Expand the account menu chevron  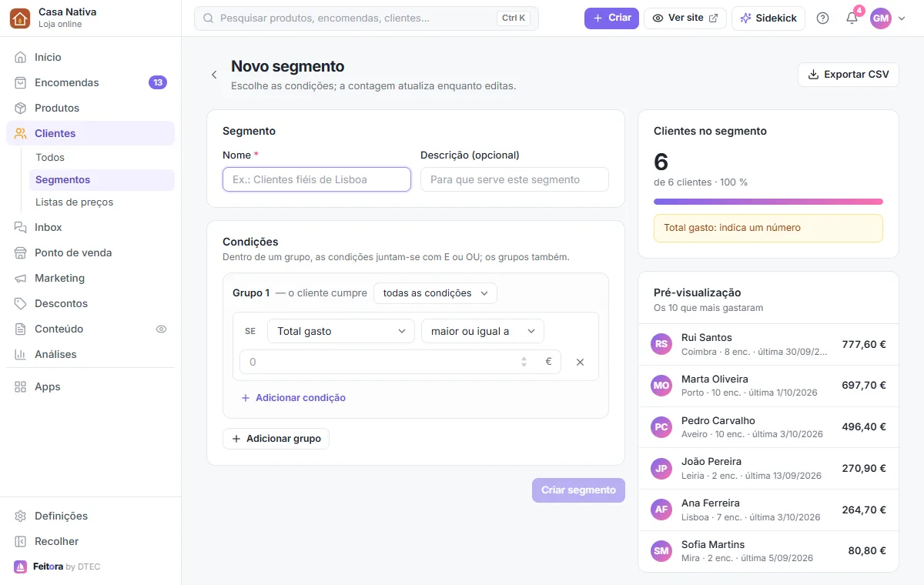click(902, 18)
